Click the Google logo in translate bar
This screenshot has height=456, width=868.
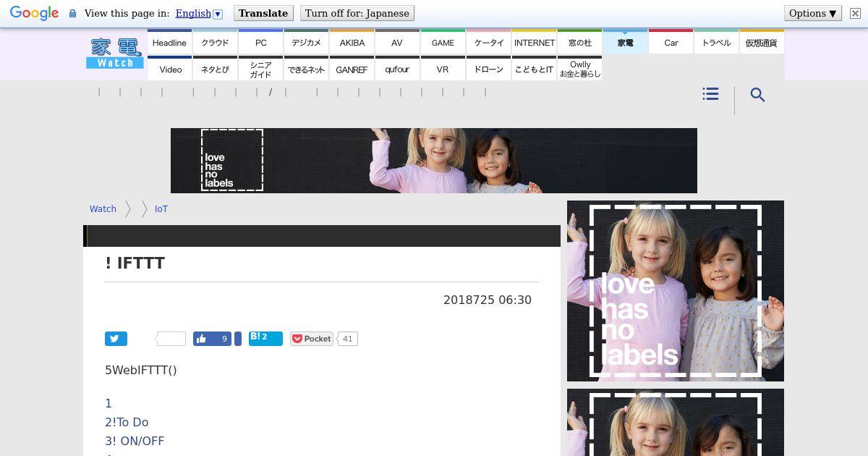point(34,14)
